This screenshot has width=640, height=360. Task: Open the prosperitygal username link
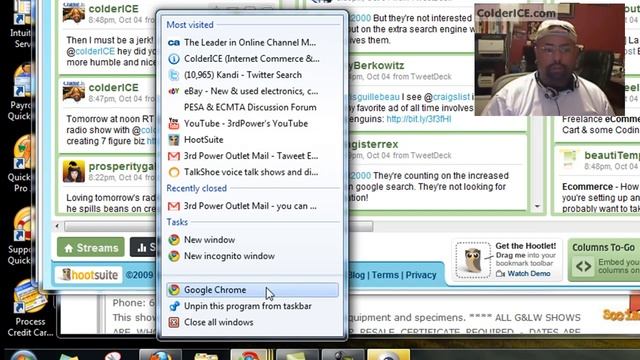[x=122, y=167]
